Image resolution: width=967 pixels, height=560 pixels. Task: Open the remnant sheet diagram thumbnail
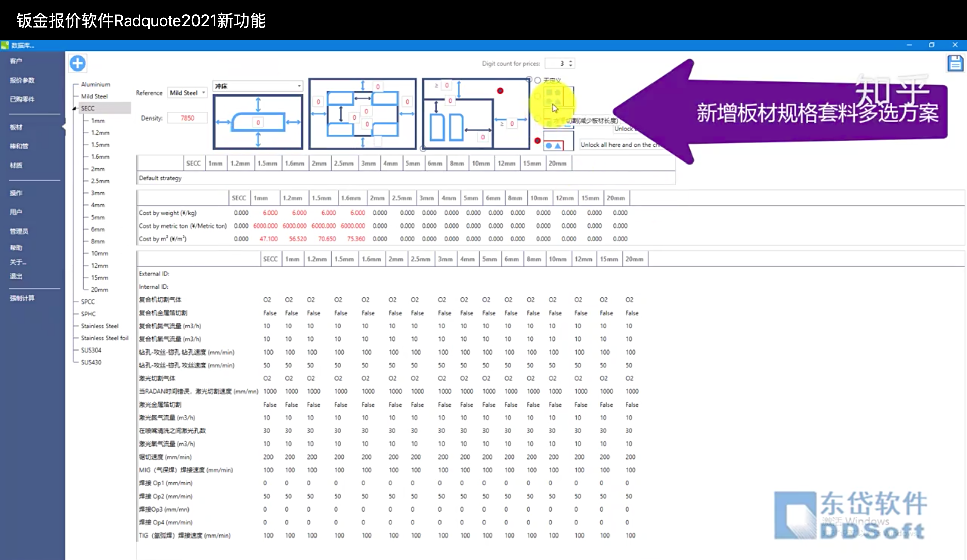(476, 114)
